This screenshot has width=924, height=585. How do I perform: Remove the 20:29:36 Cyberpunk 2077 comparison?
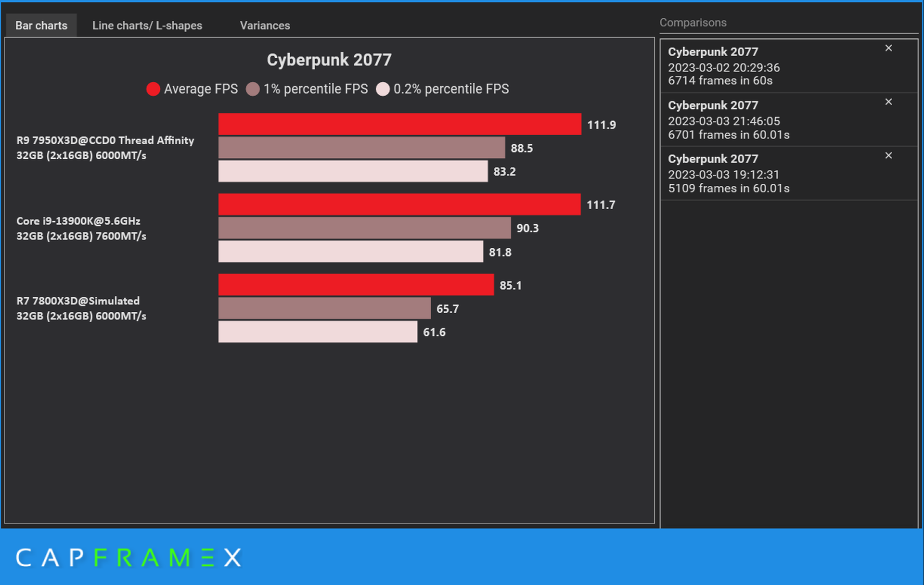tap(888, 48)
